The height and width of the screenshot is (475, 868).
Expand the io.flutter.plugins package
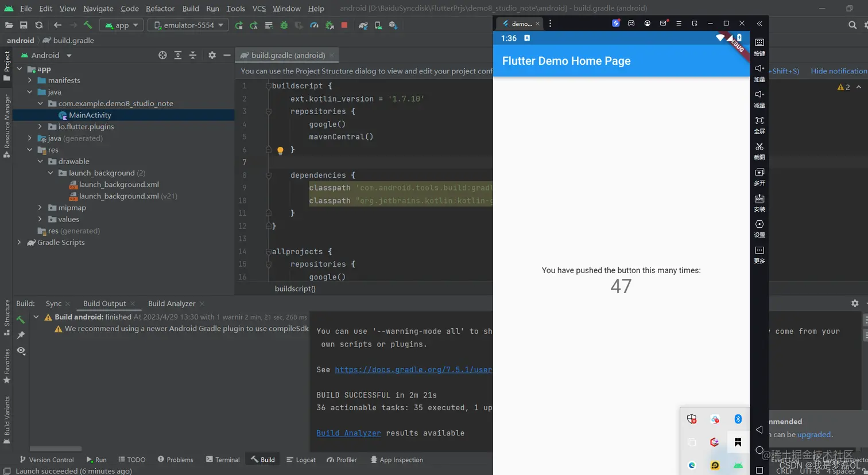40,126
